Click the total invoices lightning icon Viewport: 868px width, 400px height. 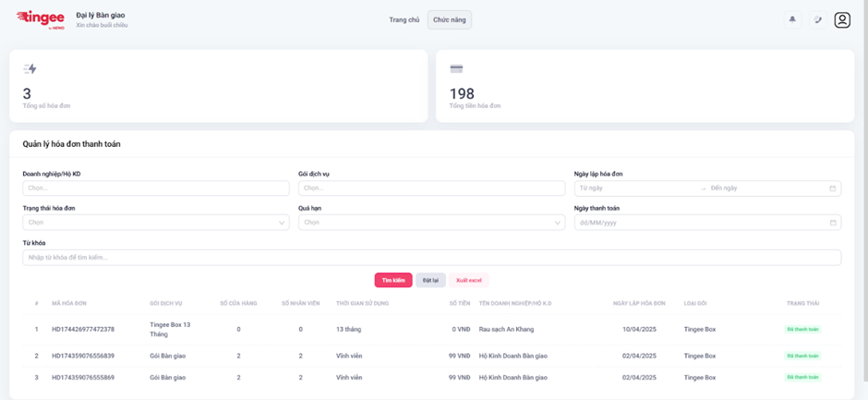click(30, 68)
